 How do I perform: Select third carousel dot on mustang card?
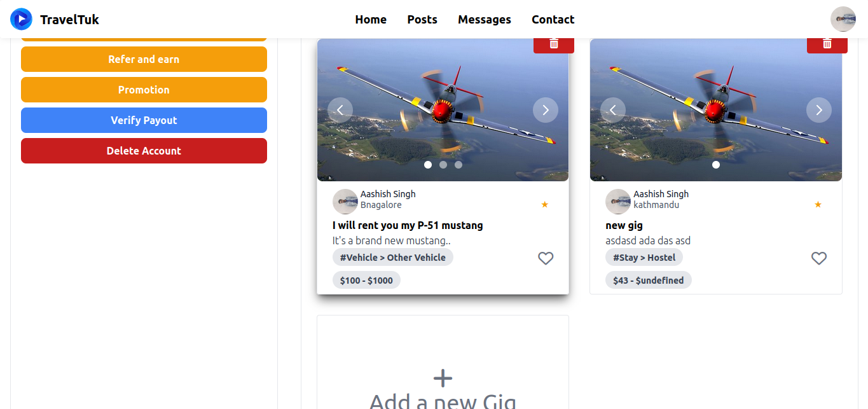458,165
